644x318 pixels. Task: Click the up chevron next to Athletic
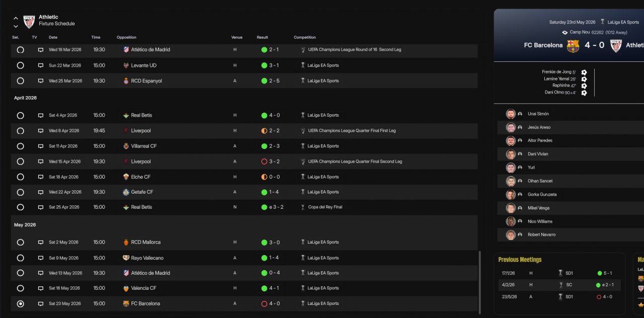[x=16, y=19]
